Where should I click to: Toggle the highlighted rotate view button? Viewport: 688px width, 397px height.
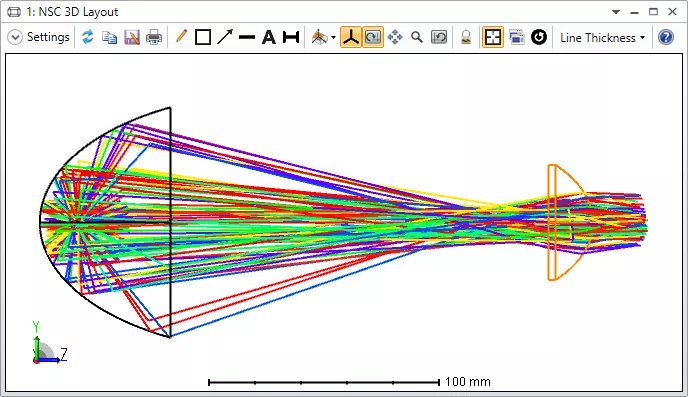click(373, 37)
